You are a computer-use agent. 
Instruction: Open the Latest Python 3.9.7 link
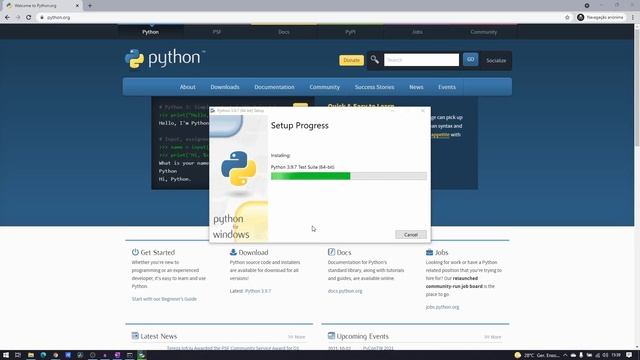(x=258, y=291)
